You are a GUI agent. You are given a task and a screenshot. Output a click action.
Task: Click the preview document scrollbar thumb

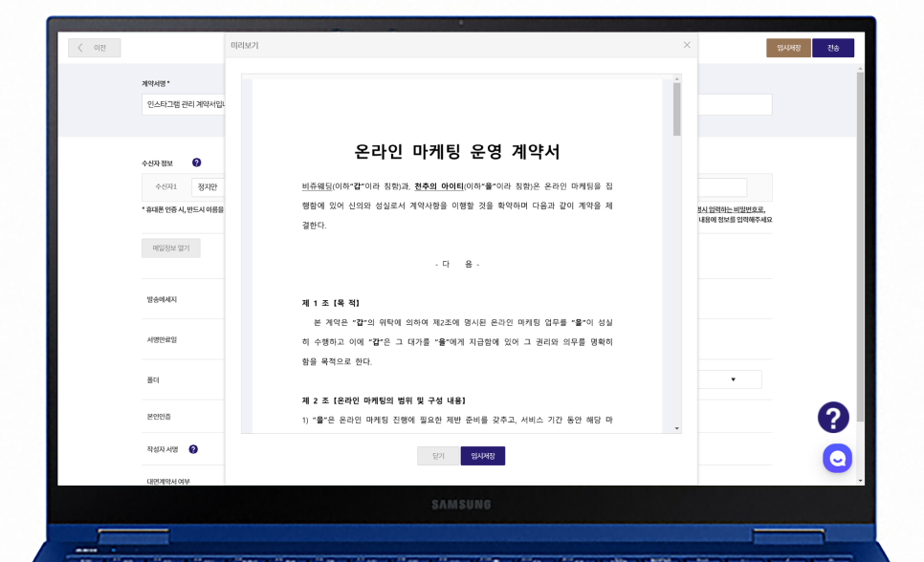pos(676,109)
